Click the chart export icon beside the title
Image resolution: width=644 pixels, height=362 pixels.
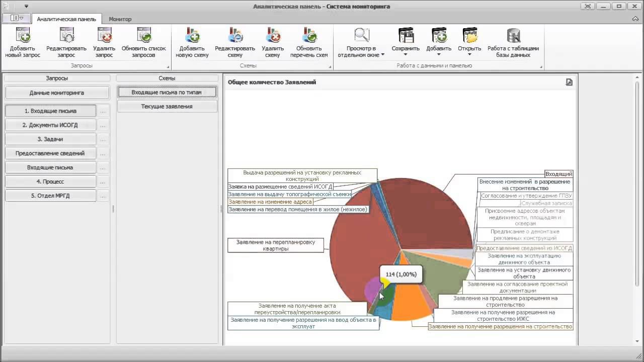point(569,82)
